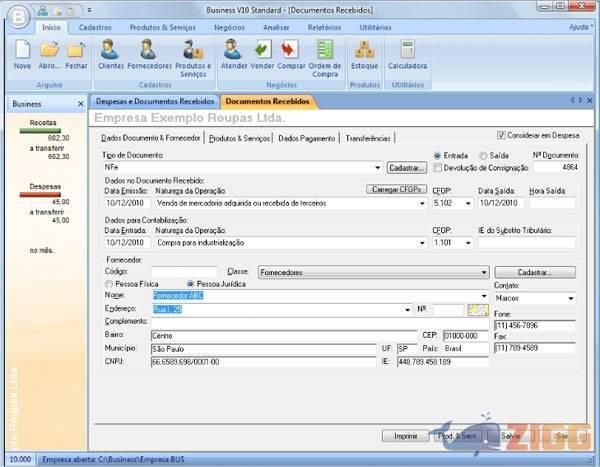The width and height of the screenshot is (600, 467).
Task: Select the Saída radio button
Action: [483, 156]
